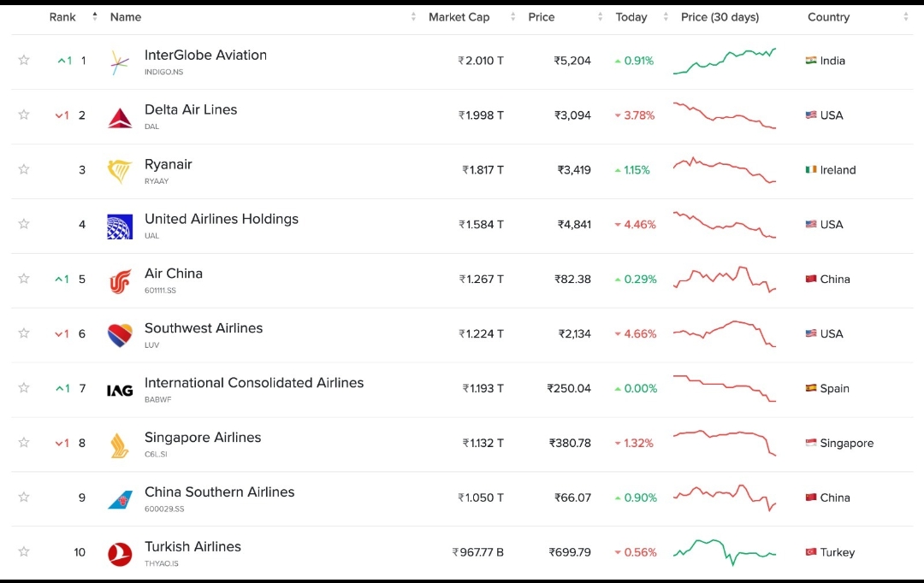This screenshot has width=924, height=583.
Task: Star Ryanair to add it to favorites
Action: pos(24,170)
